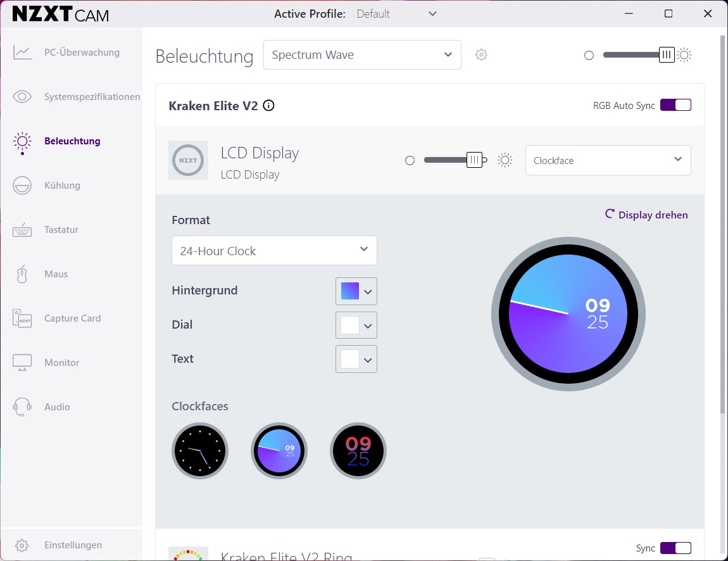Screen dimensions: 728x561
Task: Click the Audio headset icon
Action: point(22,407)
